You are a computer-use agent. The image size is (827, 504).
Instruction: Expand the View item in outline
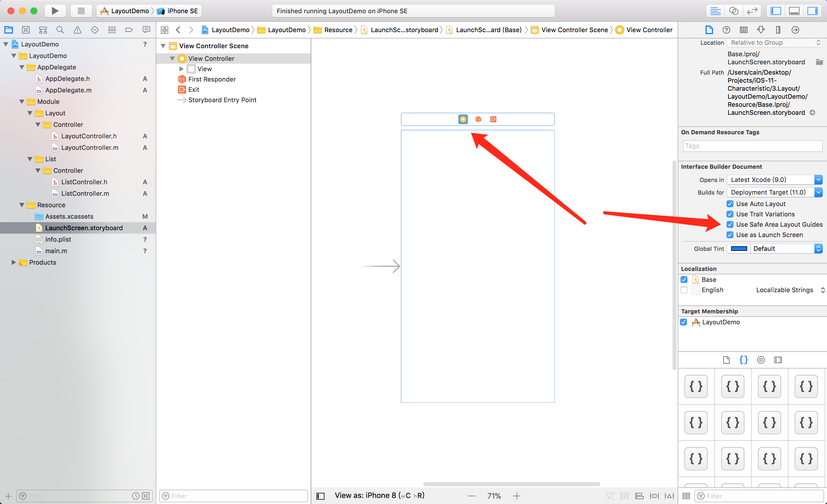tap(181, 69)
